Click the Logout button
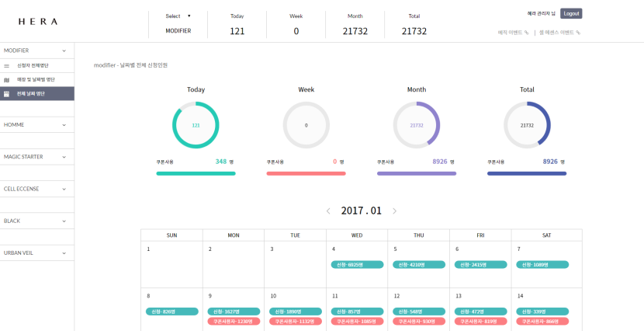 point(571,13)
